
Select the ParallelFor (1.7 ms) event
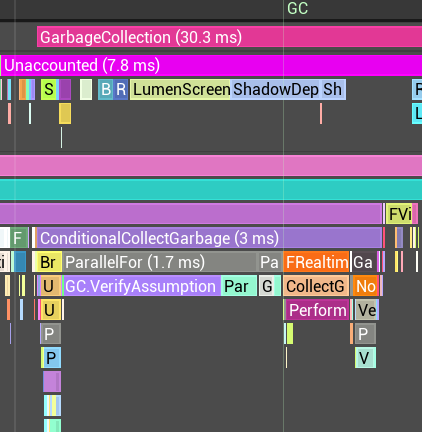[x=160, y=262]
